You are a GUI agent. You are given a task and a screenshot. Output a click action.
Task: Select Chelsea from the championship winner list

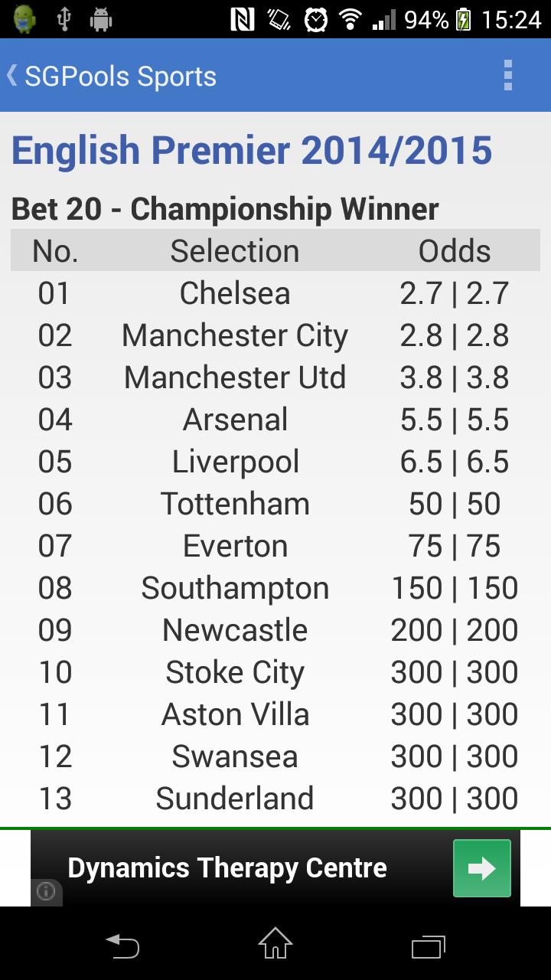[235, 292]
